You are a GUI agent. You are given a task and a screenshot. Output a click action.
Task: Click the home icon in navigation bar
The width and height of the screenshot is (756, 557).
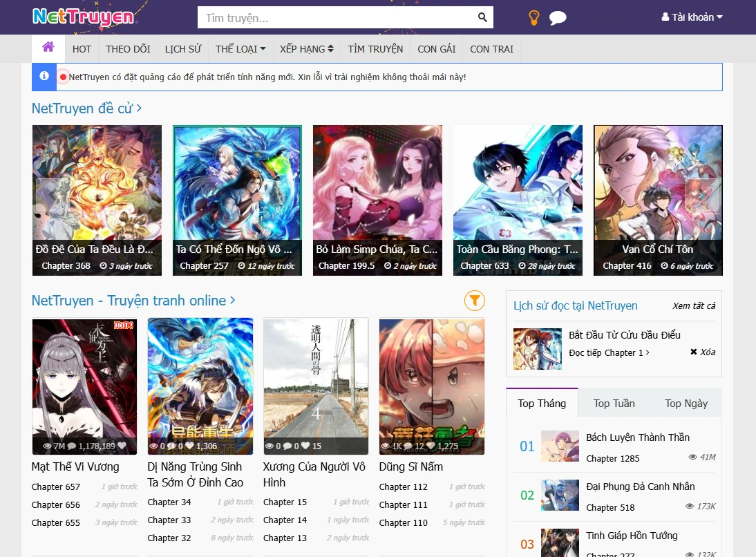pos(48,48)
